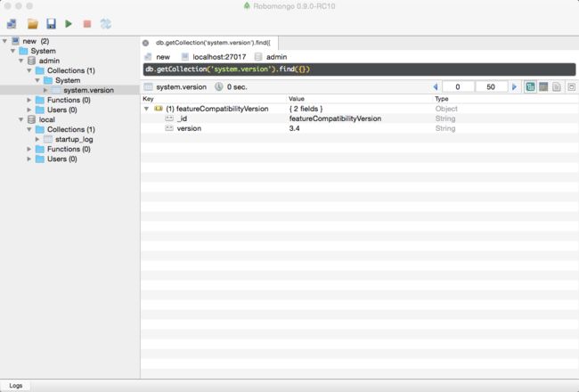Viewport: 579px width, 392px height.
Task: Click the Key column header
Action: pos(148,99)
